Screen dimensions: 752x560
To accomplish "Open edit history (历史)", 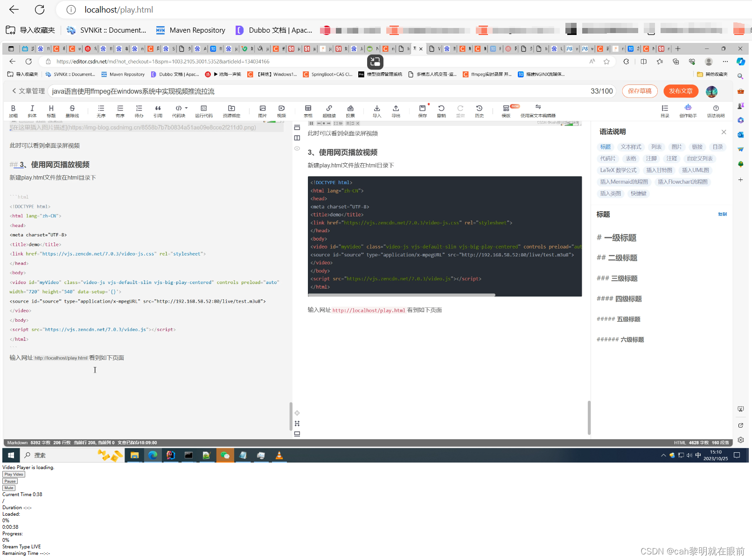I will click(479, 111).
